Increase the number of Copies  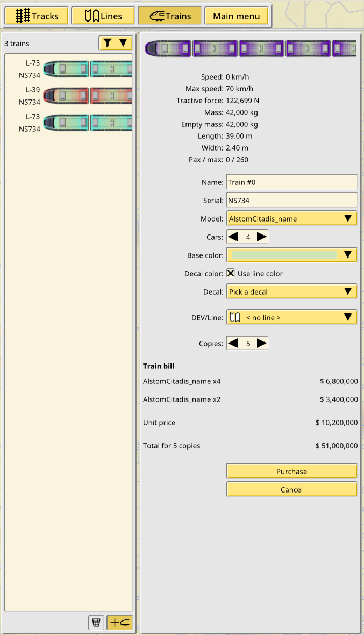tap(262, 344)
